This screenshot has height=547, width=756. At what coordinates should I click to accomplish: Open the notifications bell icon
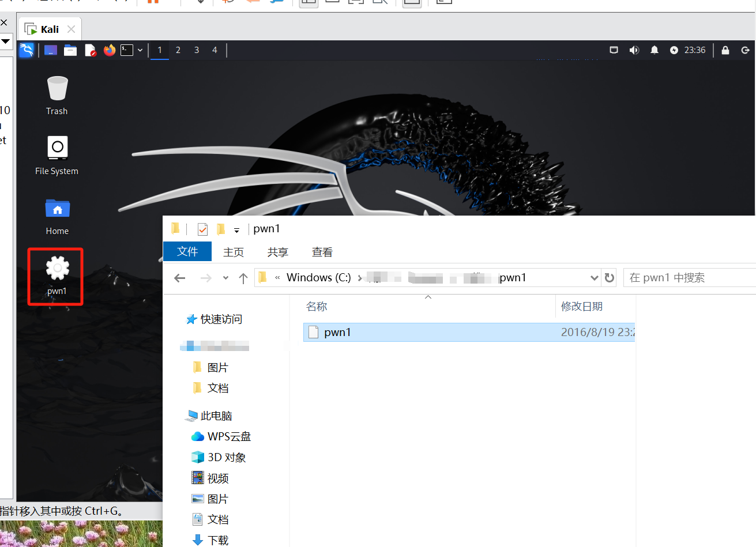[655, 50]
